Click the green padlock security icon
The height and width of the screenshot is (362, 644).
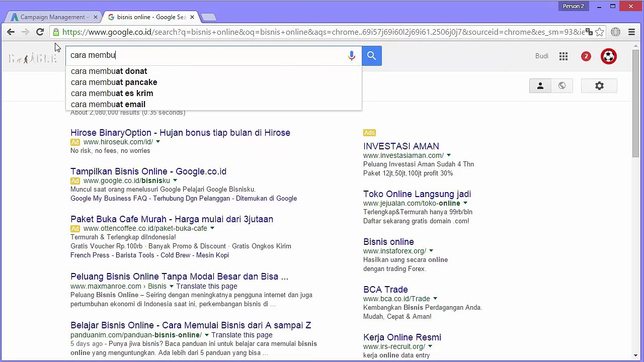pos(56,32)
